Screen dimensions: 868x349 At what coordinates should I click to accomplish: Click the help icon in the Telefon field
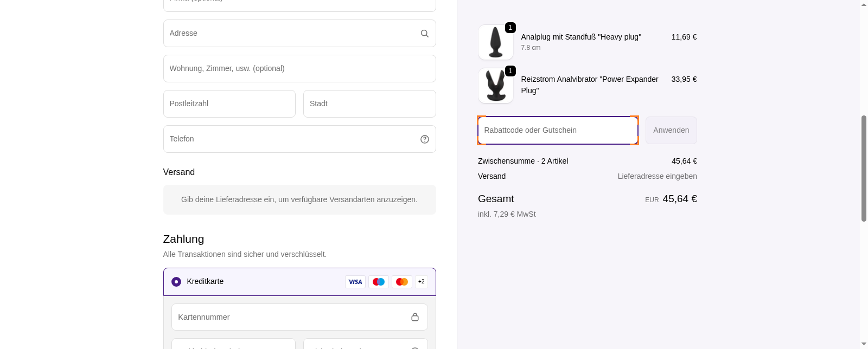[x=424, y=139]
